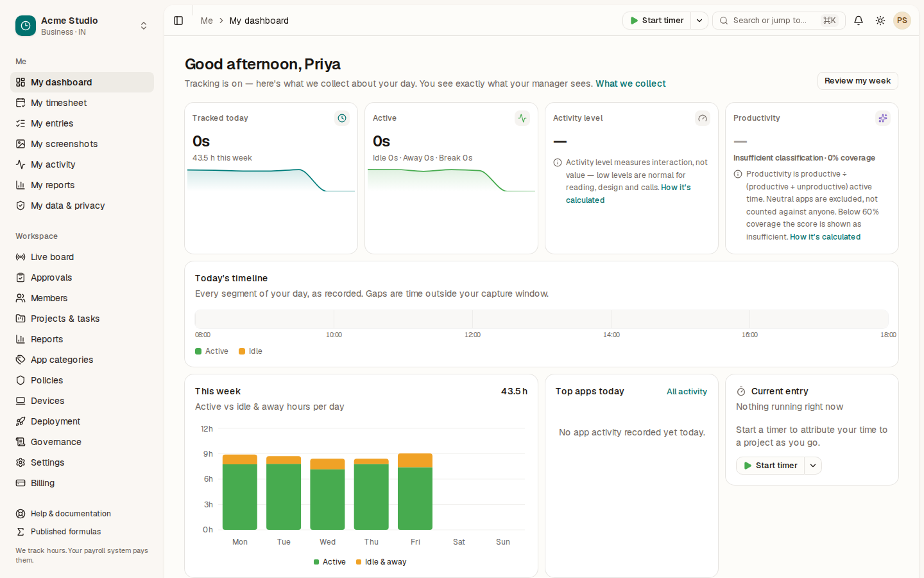Open the notifications bell
This screenshot has width=924, height=578.
pos(859,21)
